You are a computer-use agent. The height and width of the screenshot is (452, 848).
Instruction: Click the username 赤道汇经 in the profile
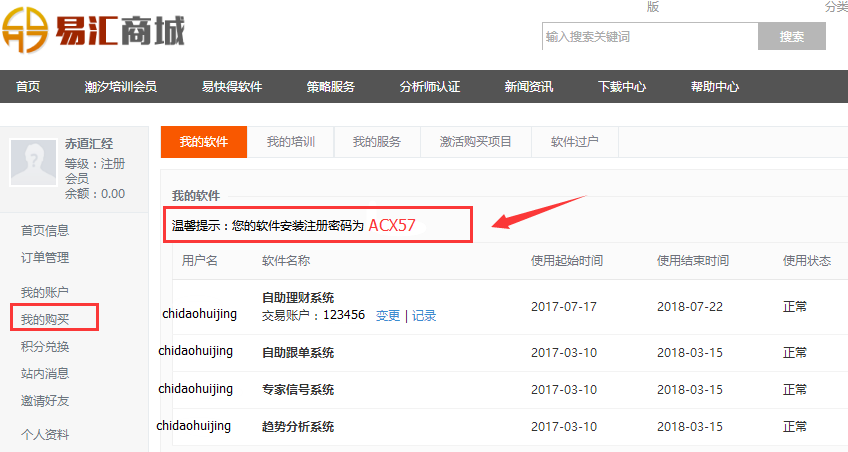coord(89,144)
